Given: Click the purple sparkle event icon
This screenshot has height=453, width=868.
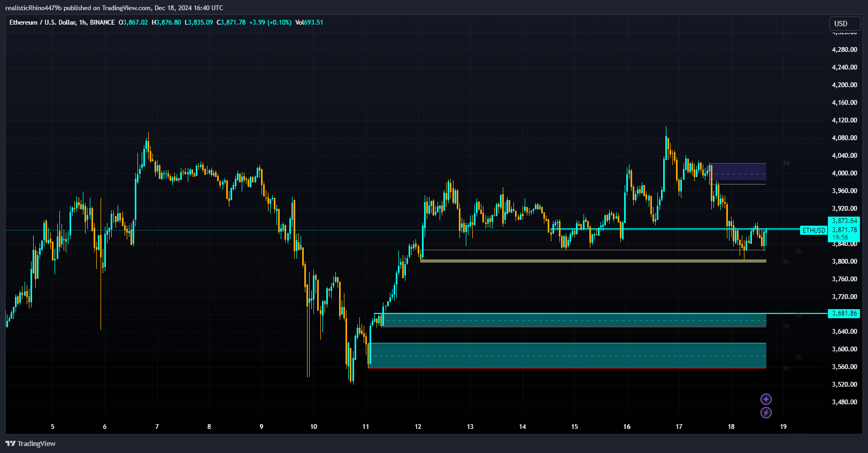Looking at the screenshot, I should click(x=766, y=399).
